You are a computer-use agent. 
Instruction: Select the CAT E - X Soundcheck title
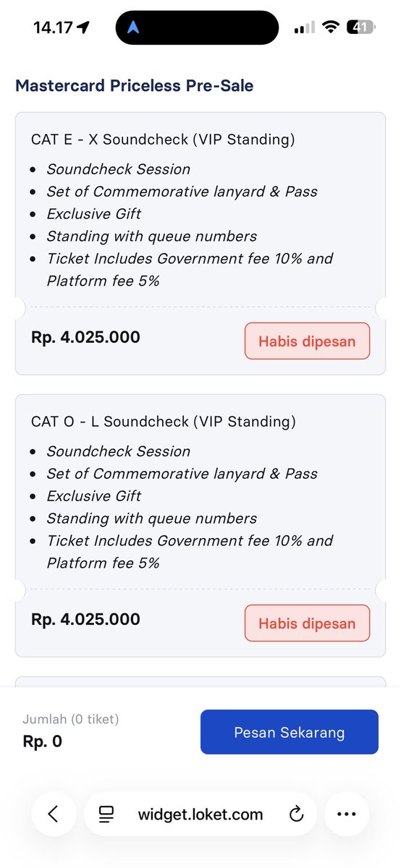(x=163, y=140)
